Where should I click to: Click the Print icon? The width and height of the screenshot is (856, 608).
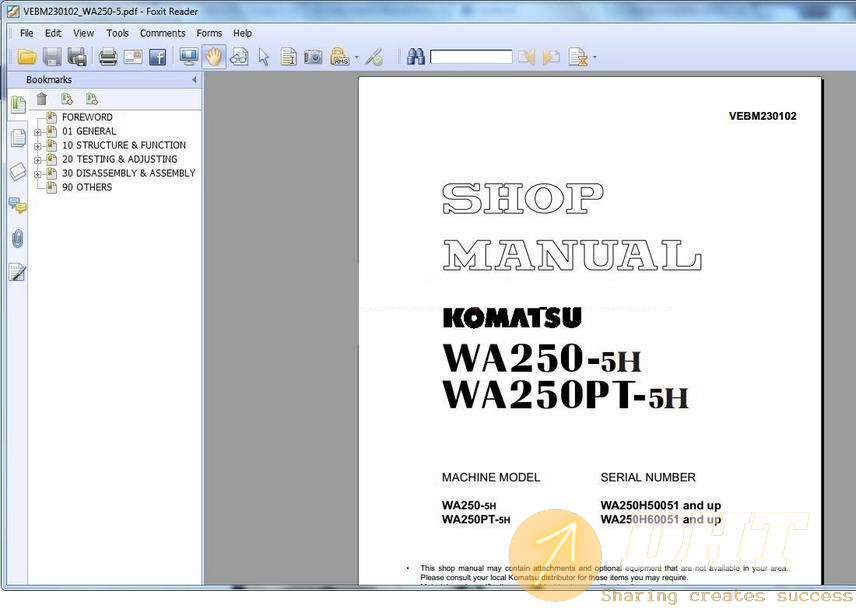(108, 57)
